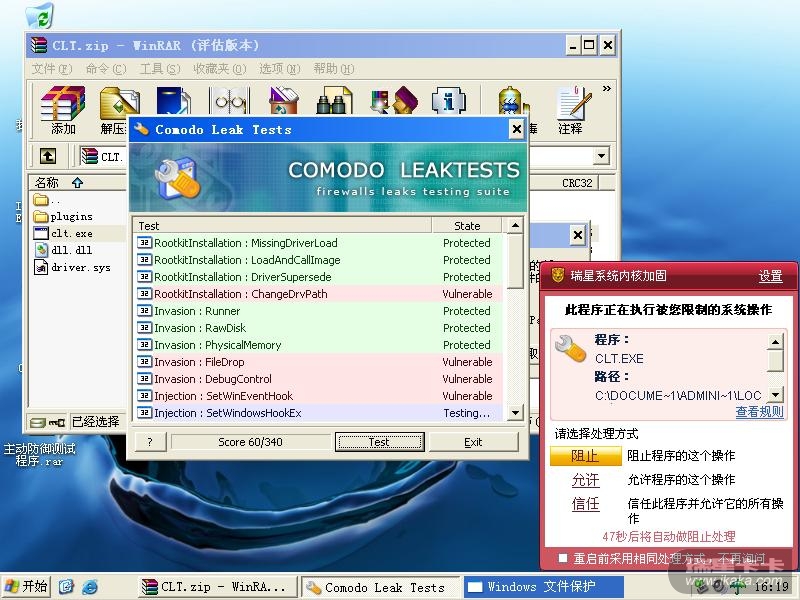Select the Invasion : RawDisk row
Image resolution: width=800 pixels, height=600 pixels.
[319, 328]
